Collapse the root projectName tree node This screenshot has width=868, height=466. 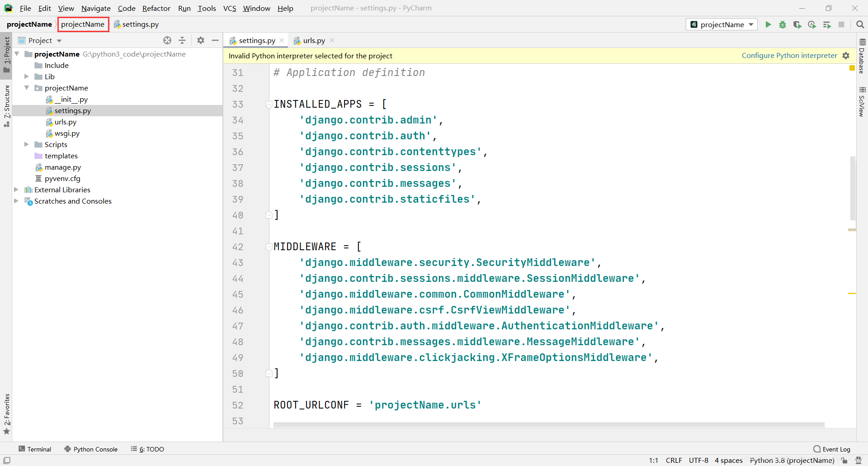coord(17,54)
